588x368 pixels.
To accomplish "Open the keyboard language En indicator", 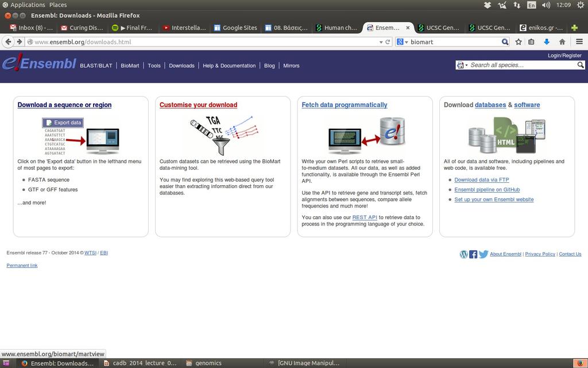I will point(531,5).
